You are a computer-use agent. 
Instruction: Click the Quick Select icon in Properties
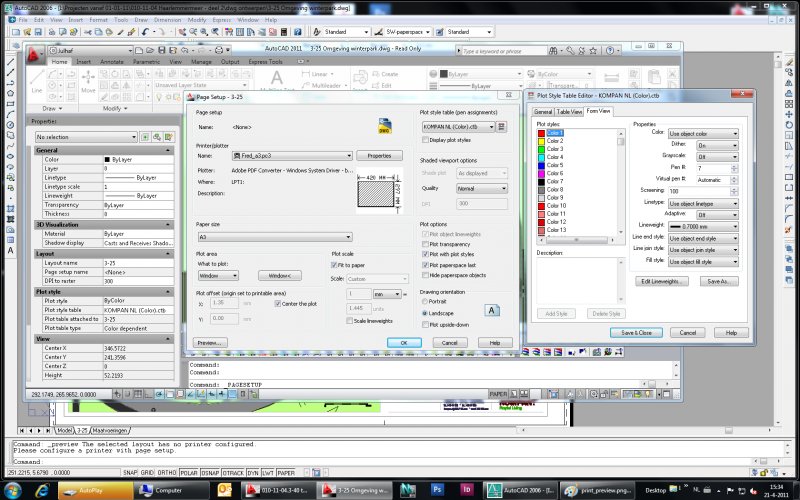[171, 136]
